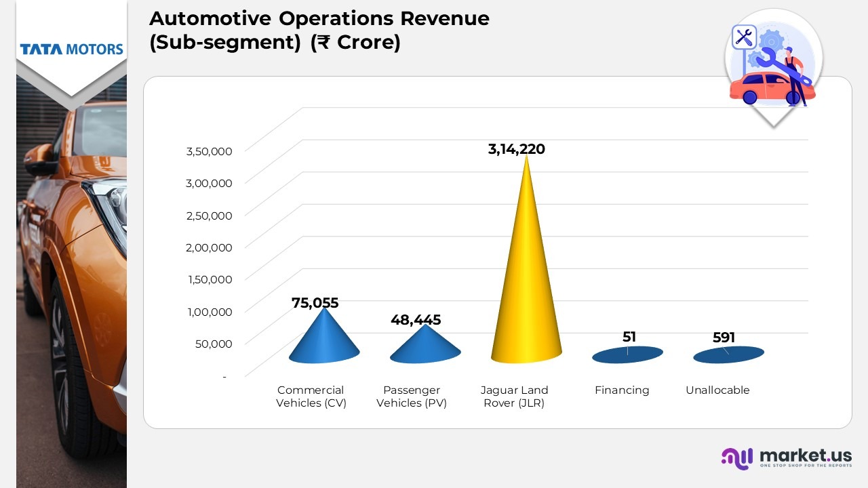Select the blue Passenger Vehicles cone
The width and height of the screenshot is (868, 488).
(x=425, y=347)
